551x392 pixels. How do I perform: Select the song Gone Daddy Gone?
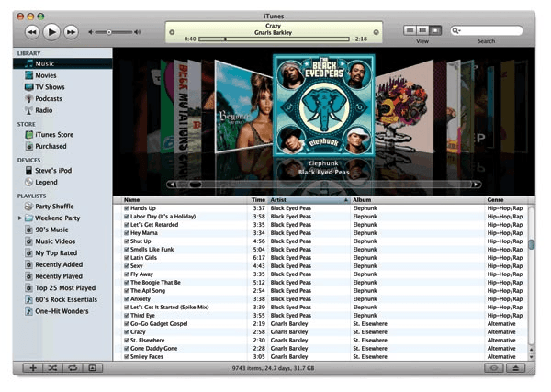pos(320,349)
